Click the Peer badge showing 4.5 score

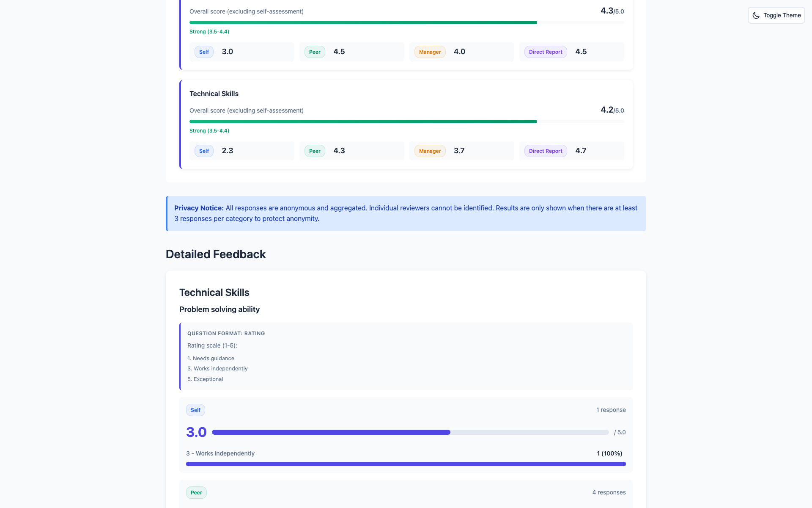315,52
